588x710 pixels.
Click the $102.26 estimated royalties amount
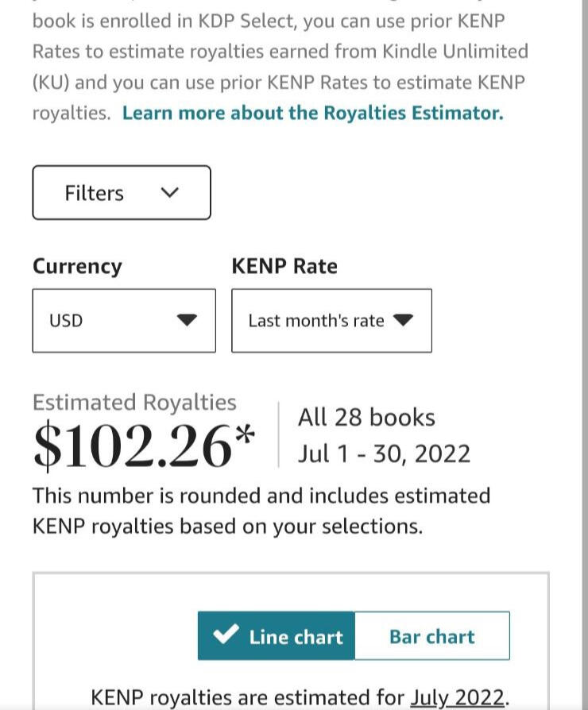[133, 446]
